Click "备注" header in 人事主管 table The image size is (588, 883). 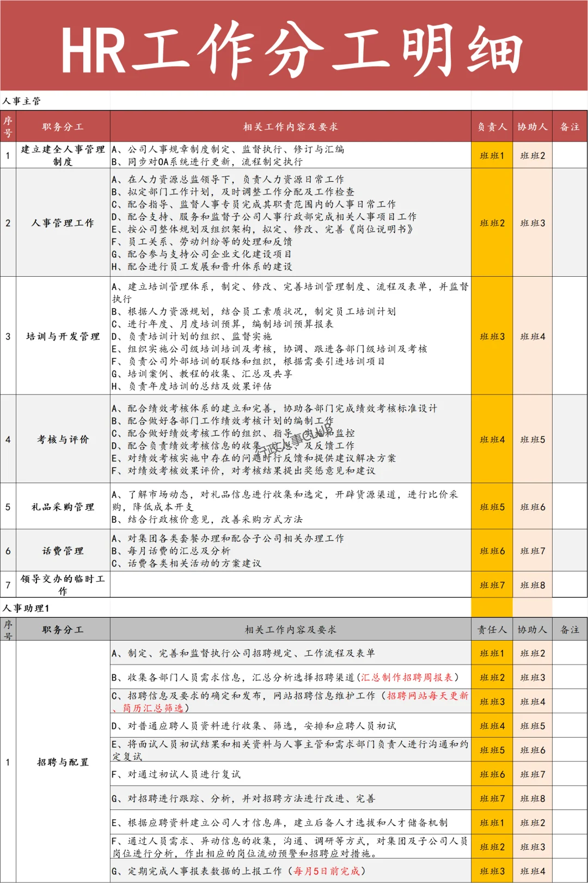pos(570,127)
